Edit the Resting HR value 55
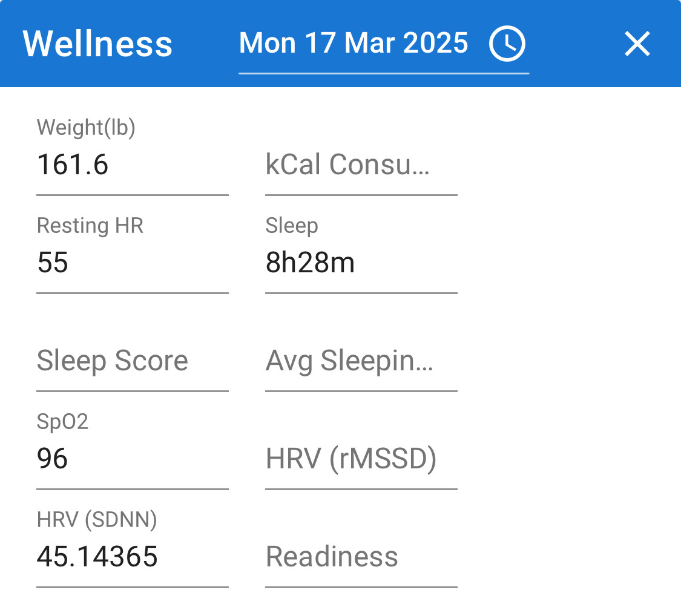Viewport: 681px width, 616px height. click(x=133, y=263)
